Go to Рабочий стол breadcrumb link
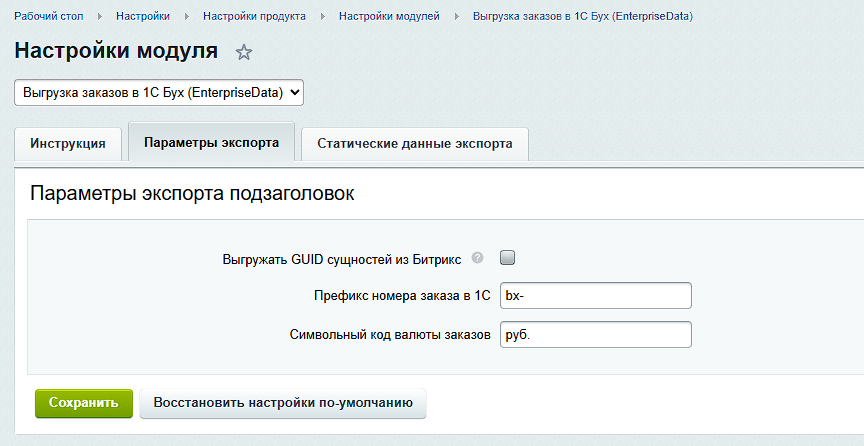Viewport: 864px width, 446px height. pyautogui.click(x=49, y=17)
